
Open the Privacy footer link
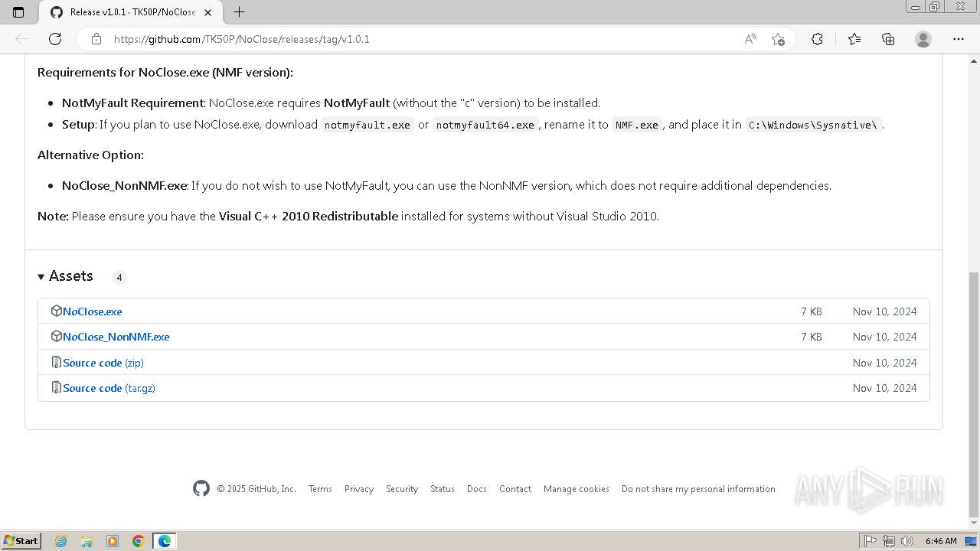click(359, 489)
